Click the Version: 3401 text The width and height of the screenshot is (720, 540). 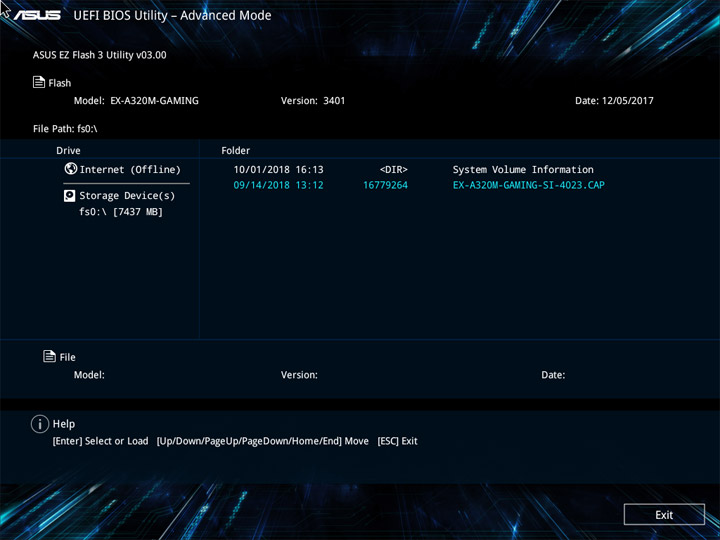tap(313, 101)
